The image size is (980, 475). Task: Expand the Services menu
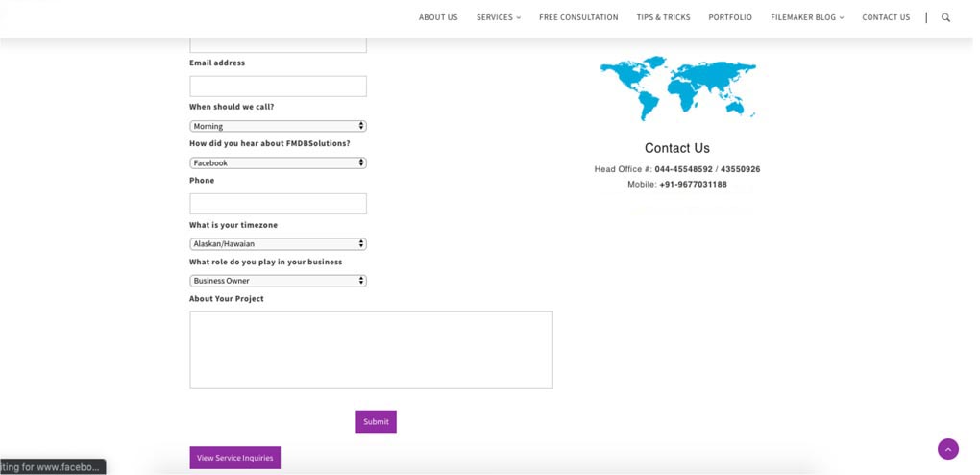[x=498, y=17]
